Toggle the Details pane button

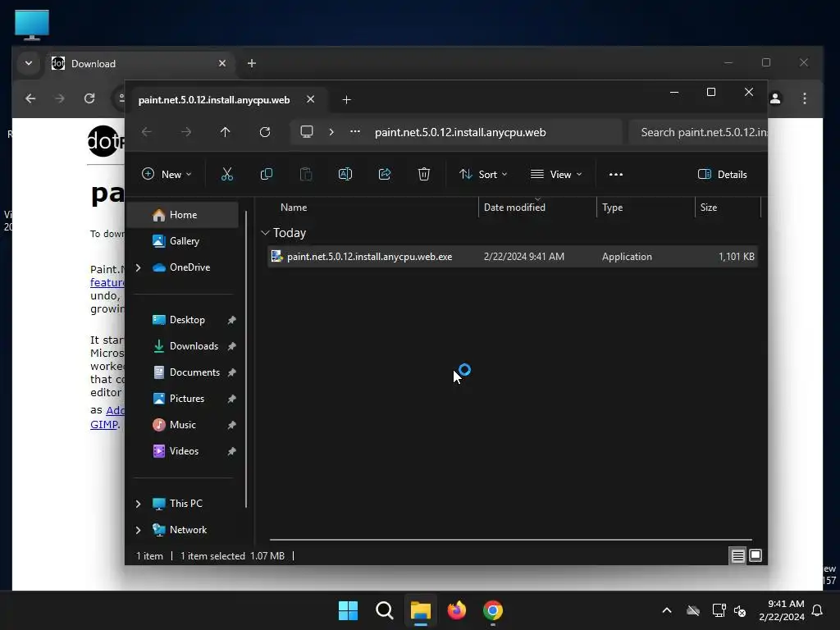pyautogui.click(x=722, y=174)
